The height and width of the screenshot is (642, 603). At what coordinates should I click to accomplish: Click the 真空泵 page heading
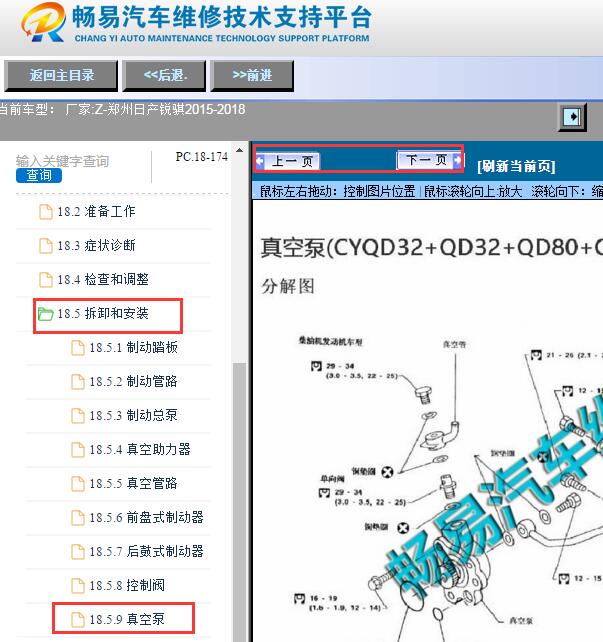(431, 248)
